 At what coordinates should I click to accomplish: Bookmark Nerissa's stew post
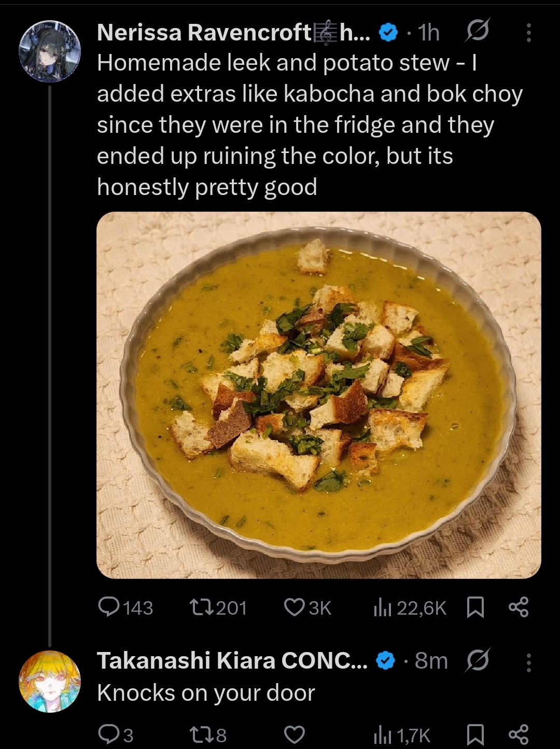pos(475,607)
